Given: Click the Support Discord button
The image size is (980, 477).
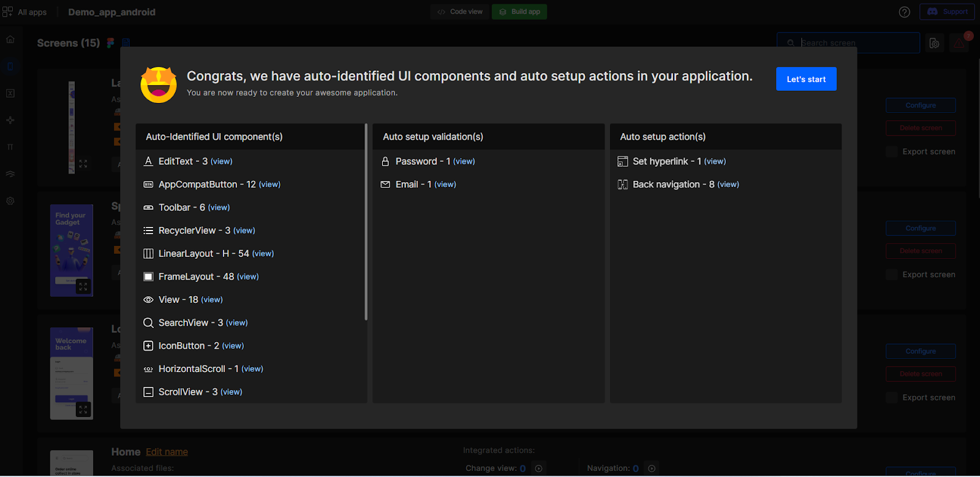Looking at the screenshot, I should pos(947,12).
